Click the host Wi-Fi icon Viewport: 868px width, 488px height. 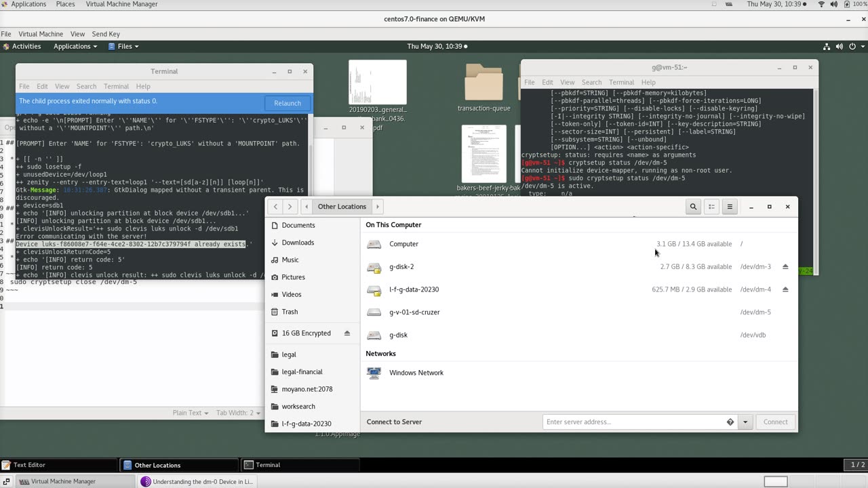(x=821, y=4)
